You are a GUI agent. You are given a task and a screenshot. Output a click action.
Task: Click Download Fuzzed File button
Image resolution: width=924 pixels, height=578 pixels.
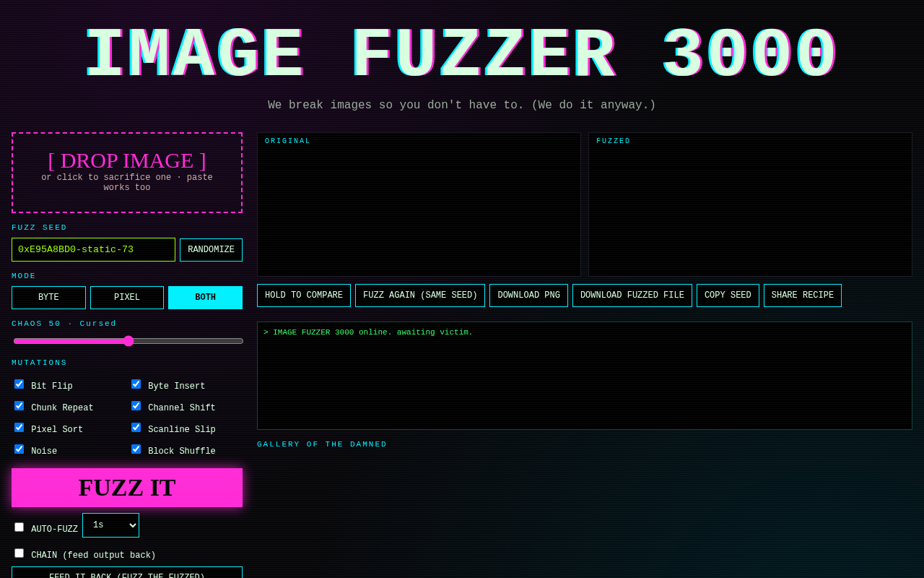click(632, 296)
